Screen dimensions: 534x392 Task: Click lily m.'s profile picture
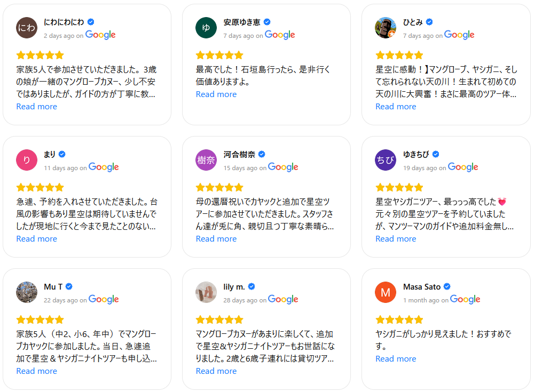click(x=206, y=292)
